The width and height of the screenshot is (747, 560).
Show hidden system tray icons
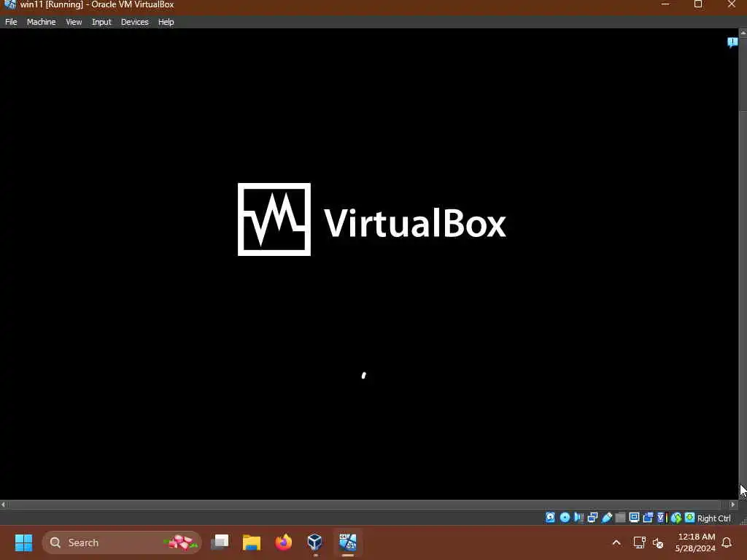[x=616, y=542]
